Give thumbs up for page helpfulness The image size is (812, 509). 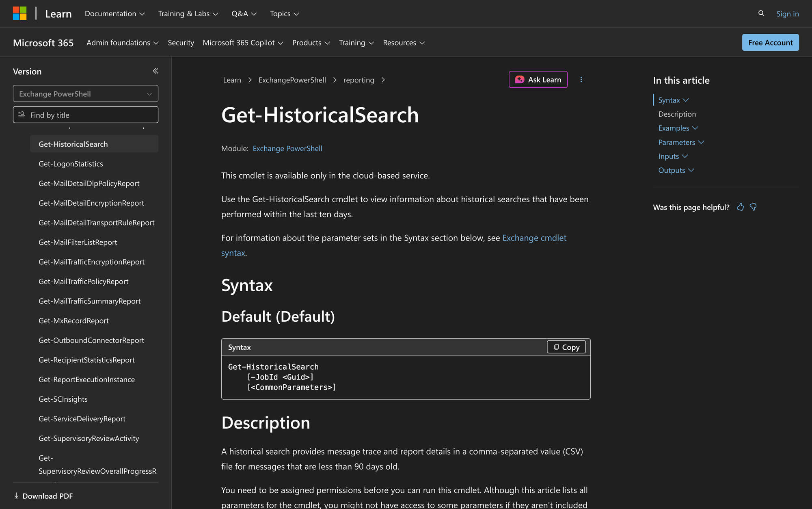point(741,207)
